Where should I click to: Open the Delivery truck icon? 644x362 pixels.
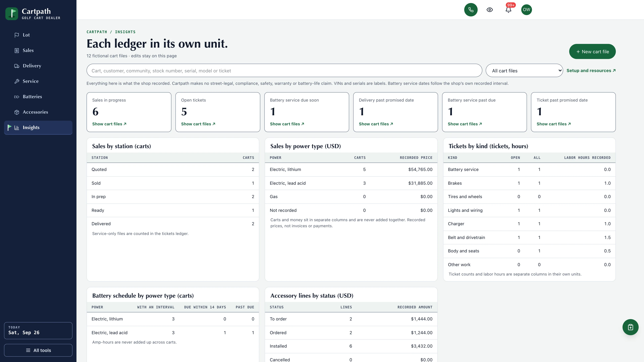(17, 66)
